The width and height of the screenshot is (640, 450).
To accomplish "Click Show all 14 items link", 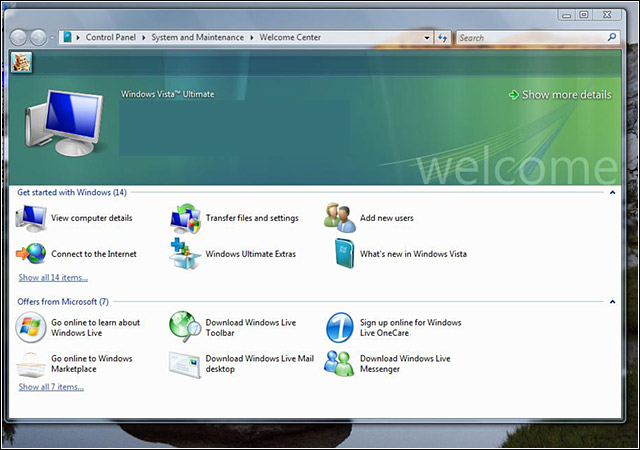I will coord(53,278).
